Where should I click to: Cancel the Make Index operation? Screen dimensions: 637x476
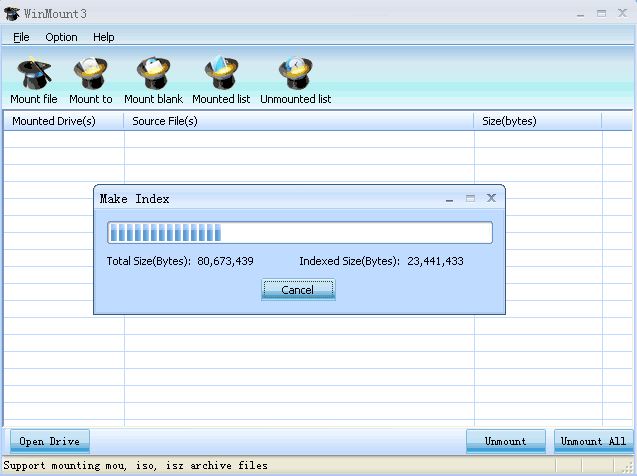click(298, 290)
